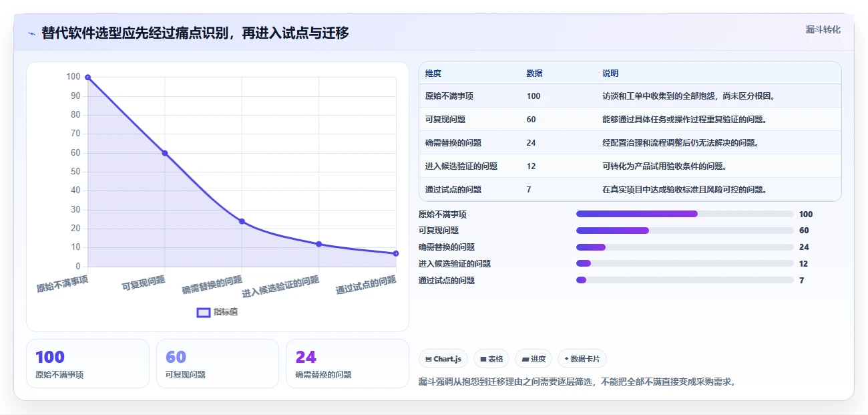Click the 可复现问题 progress list label
Viewport: 868px width, 415px height.
pyautogui.click(x=439, y=231)
